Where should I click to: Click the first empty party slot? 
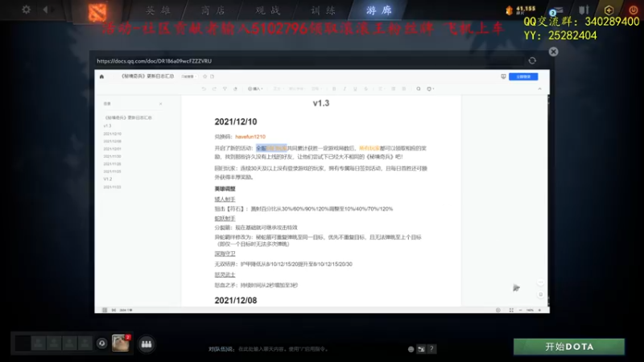[39, 343]
